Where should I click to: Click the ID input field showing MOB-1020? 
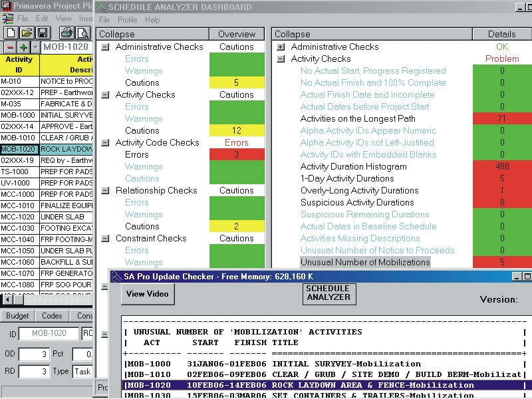coord(49,334)
